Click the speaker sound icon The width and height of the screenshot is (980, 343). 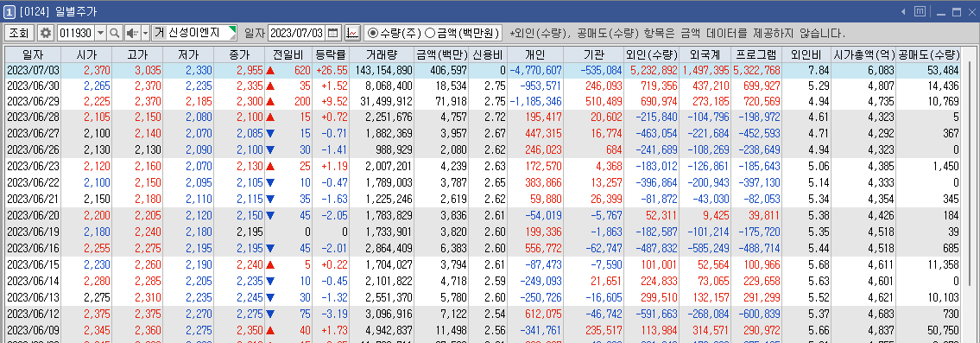[132, 33]
